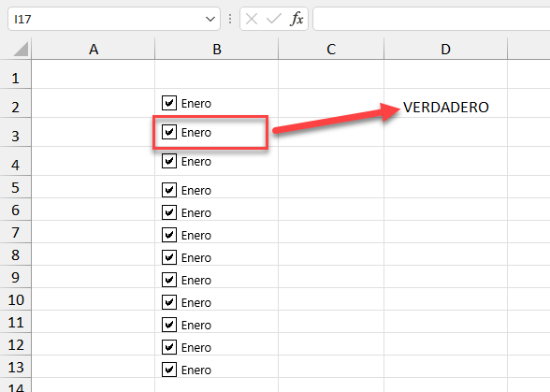Select column B header
550x392 pixels.
(x=216, y=50)
